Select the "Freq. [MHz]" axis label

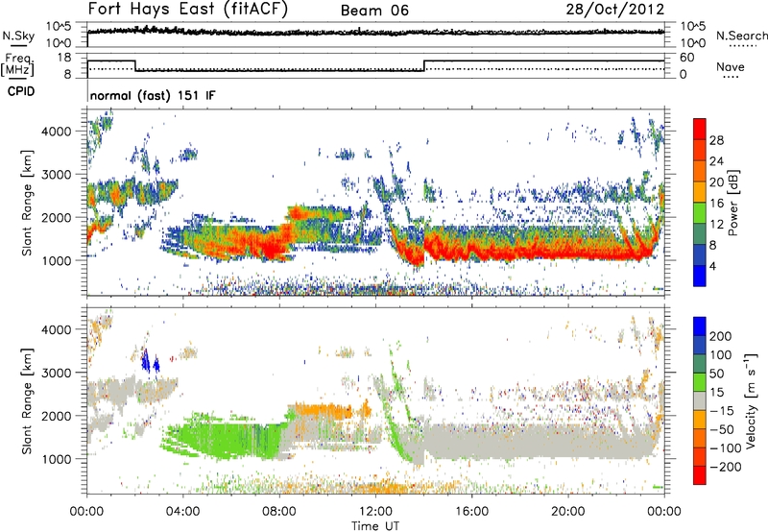tap(17, 64)
